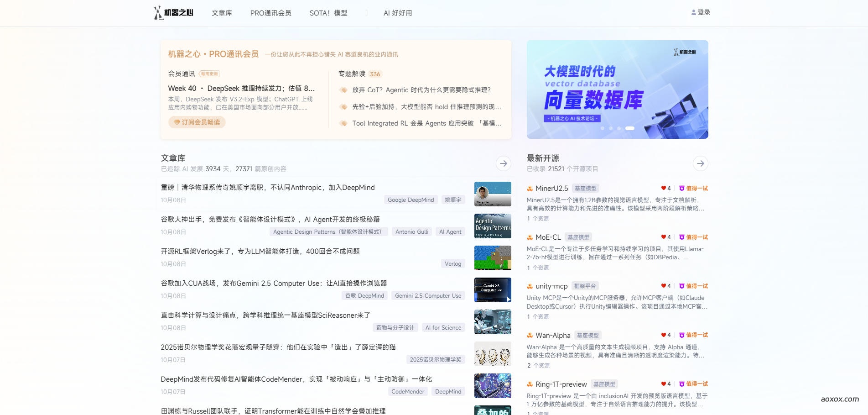The width and height of the screenshot is (868, 415).
Task: Select the fourth carousel pagination dot
Action: click(x=629, y=128)
